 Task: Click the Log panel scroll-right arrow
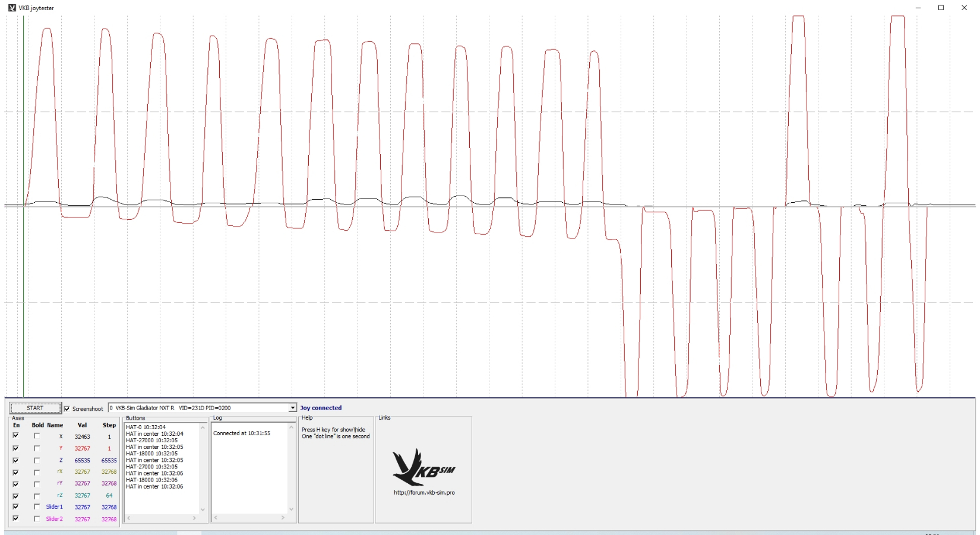[x=283, y=518]
